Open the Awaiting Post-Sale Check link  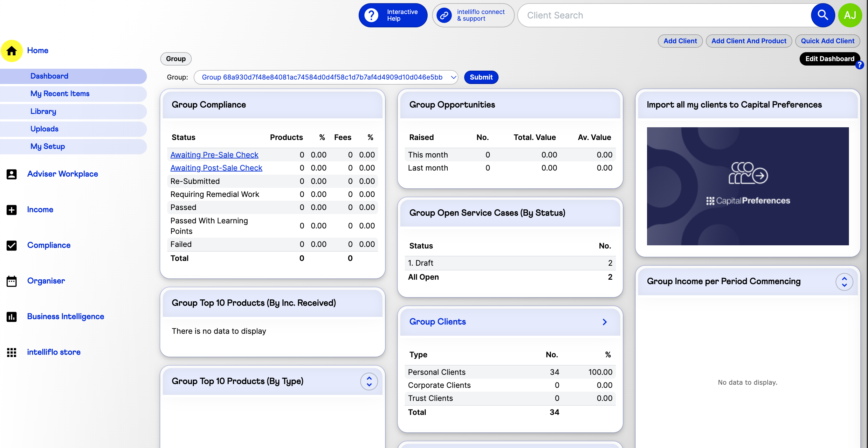[216, 168]
